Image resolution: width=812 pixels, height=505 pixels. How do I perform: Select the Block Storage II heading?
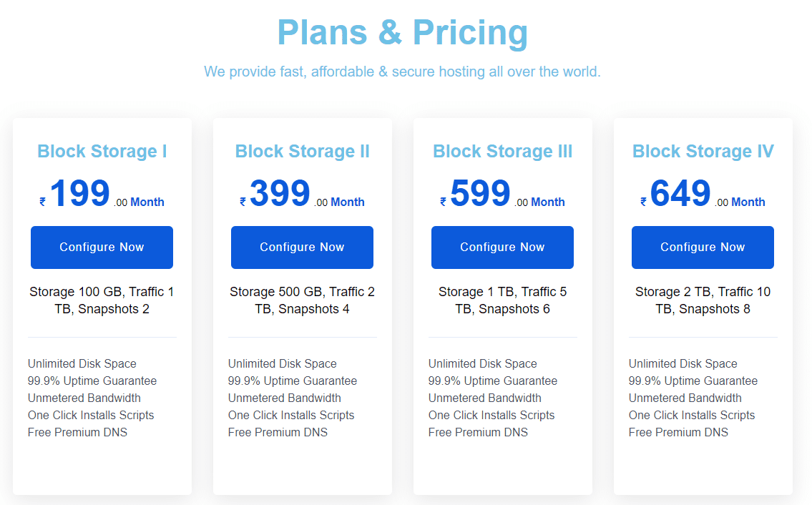(x=303, y=151)
